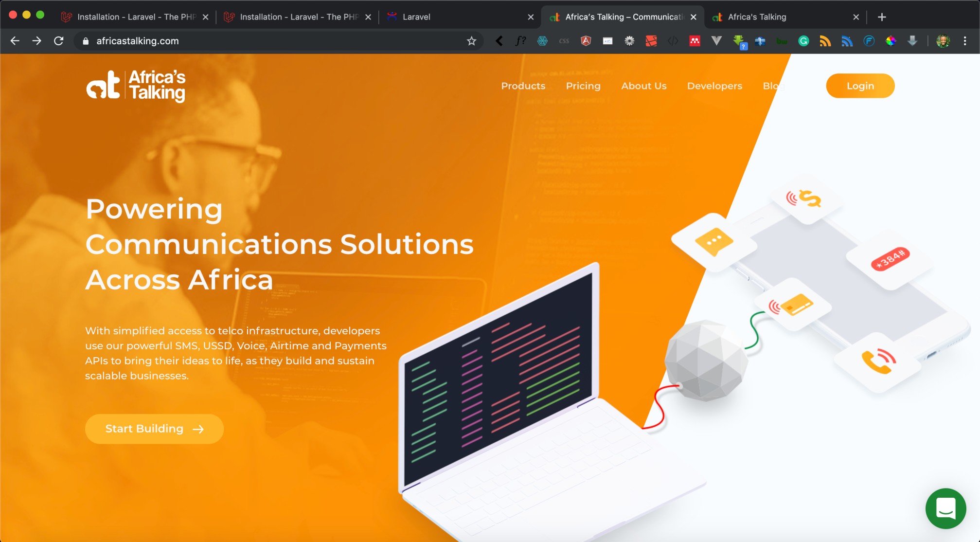Open the bookmark star icon
Screen dimensions: 980x542
(472, 41)
